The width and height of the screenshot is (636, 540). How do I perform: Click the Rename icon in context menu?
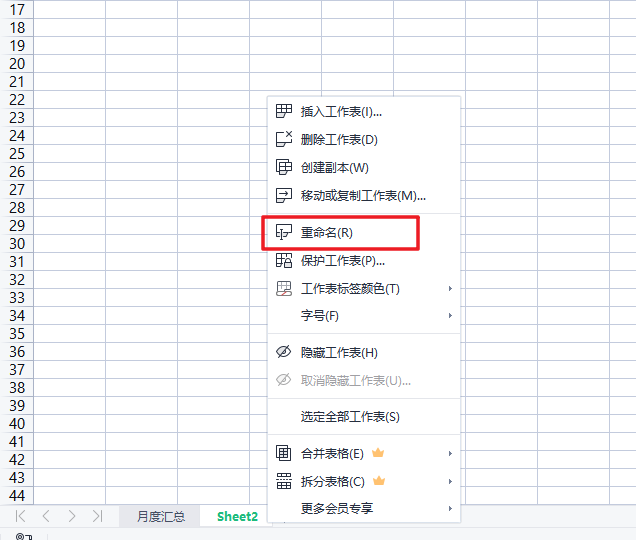pyautogui.click(x=284, y=232)
